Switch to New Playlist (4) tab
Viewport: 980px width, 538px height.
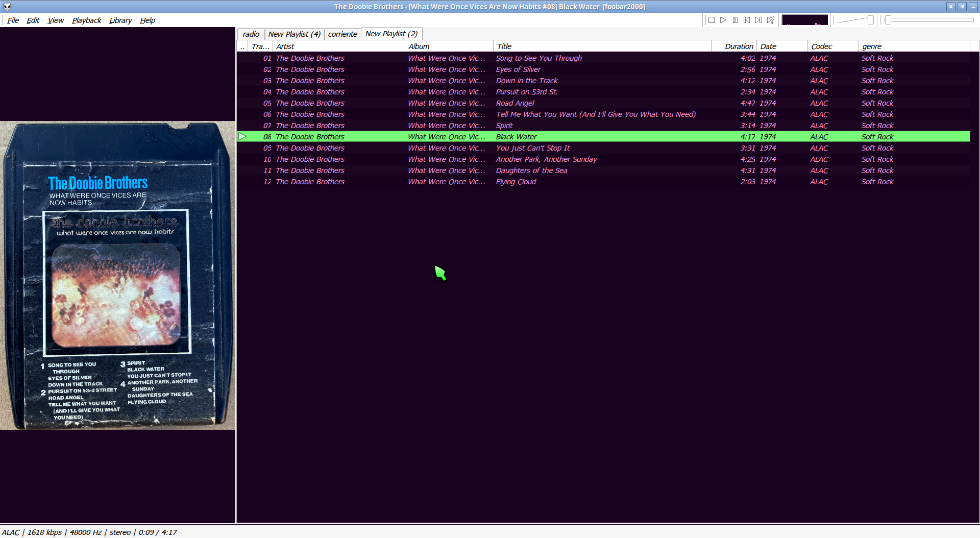[295, 34]
